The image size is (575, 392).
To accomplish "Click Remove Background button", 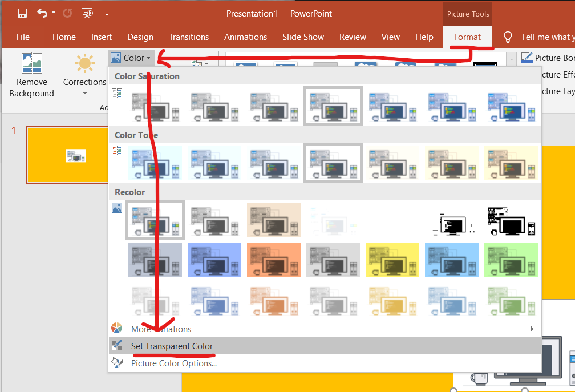I will [x=31, y=75].
